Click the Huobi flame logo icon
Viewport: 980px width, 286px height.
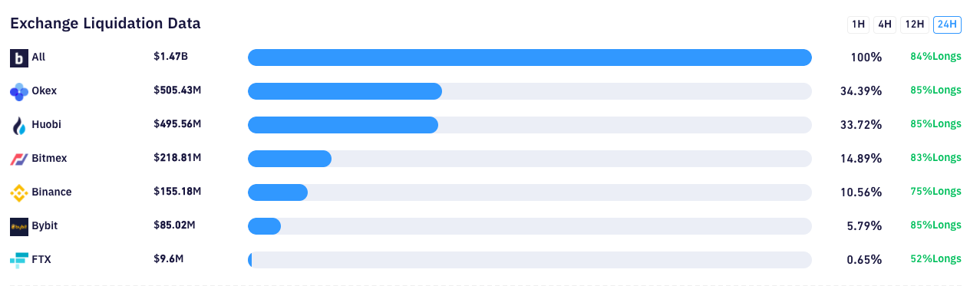pyautogui.click(x=19, y=126)
